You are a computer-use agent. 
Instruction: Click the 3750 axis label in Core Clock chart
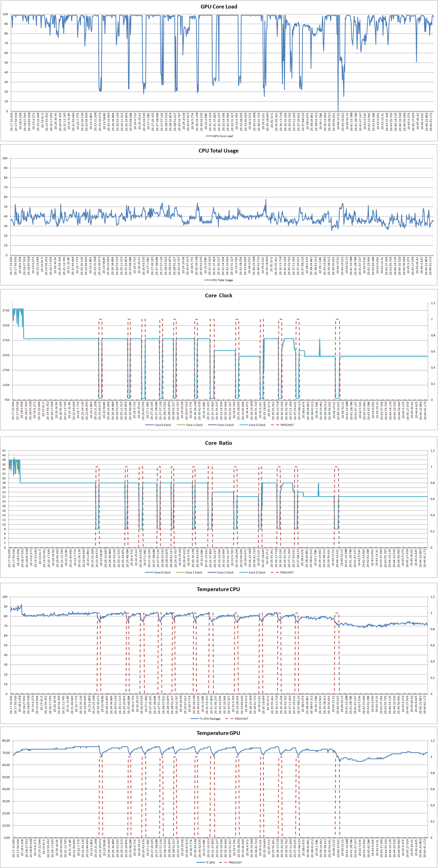6,311
